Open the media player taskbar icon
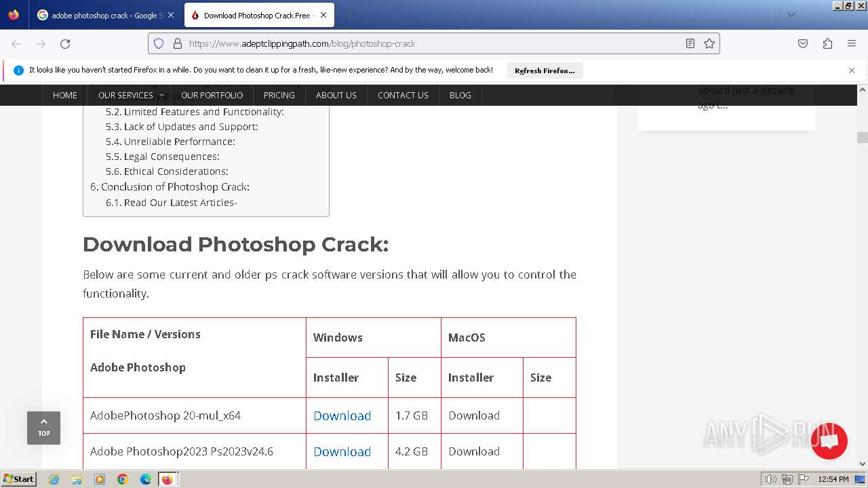This screenshot has height=488, width=868. click(100, 479)
